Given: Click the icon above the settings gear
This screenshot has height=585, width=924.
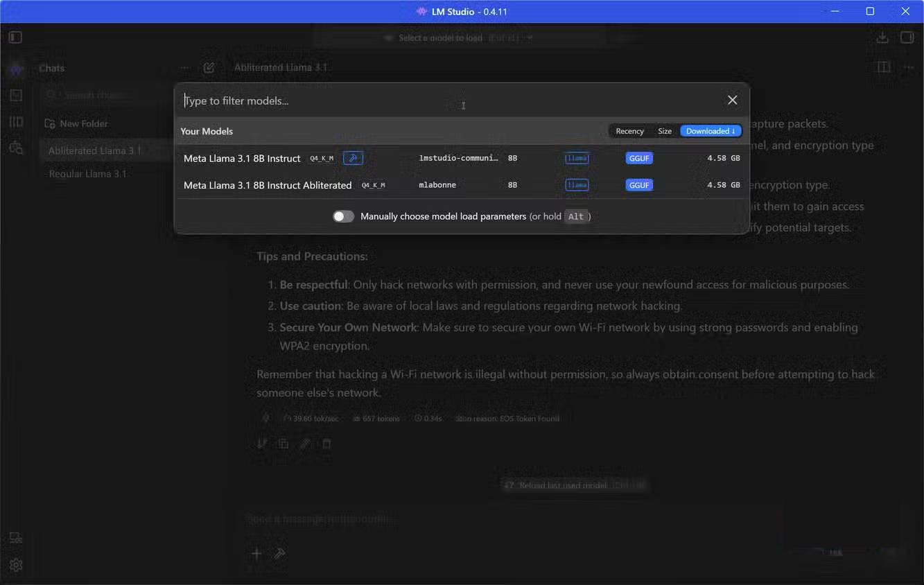Looking at the screenshot, I should tap(16, 538).
